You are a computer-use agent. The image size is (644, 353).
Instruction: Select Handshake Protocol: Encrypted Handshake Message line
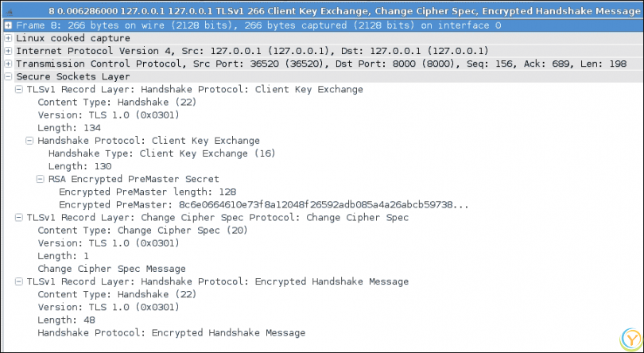coord(171,332)
